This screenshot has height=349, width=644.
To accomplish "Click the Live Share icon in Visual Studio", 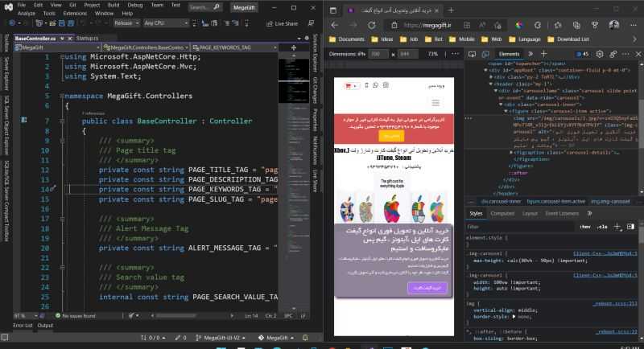I will 270,23.
